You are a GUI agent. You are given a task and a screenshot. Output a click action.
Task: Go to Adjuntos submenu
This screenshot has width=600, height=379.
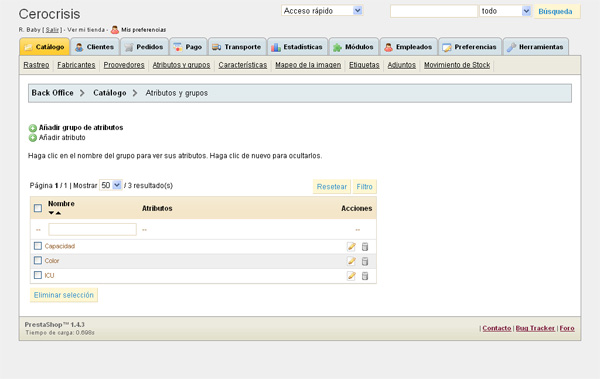pos(401,65)
